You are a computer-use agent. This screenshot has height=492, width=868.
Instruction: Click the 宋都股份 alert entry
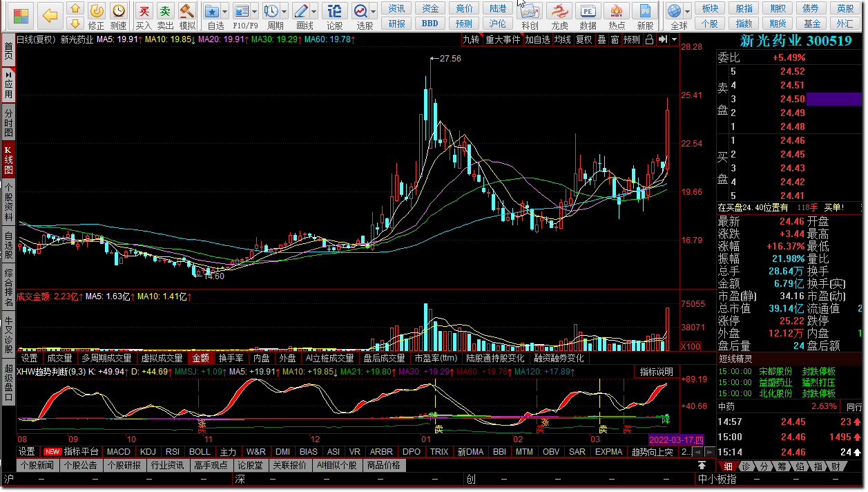pyautogui.click(x=775, y=372)
